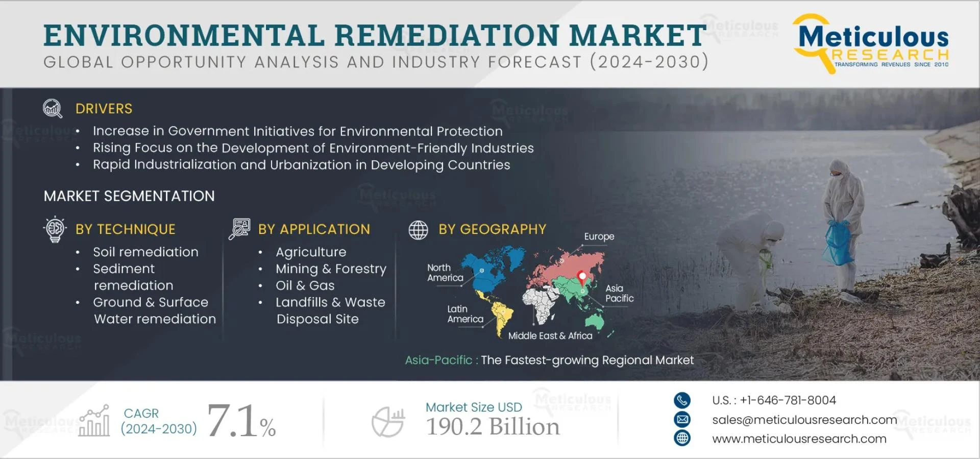Click the red location pin on map
This screenshot has width=980, height=459.
[582, 278]
